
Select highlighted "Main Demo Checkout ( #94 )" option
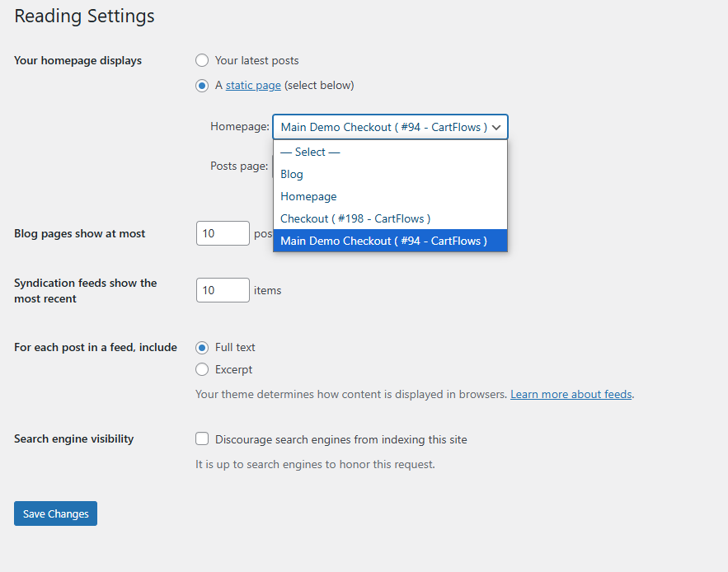(383, 241)
